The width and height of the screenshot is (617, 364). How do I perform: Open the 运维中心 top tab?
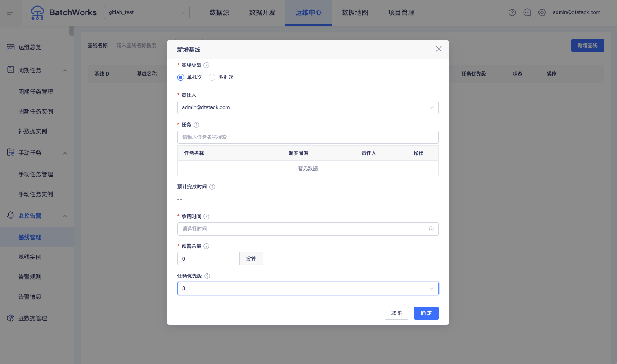308,13
